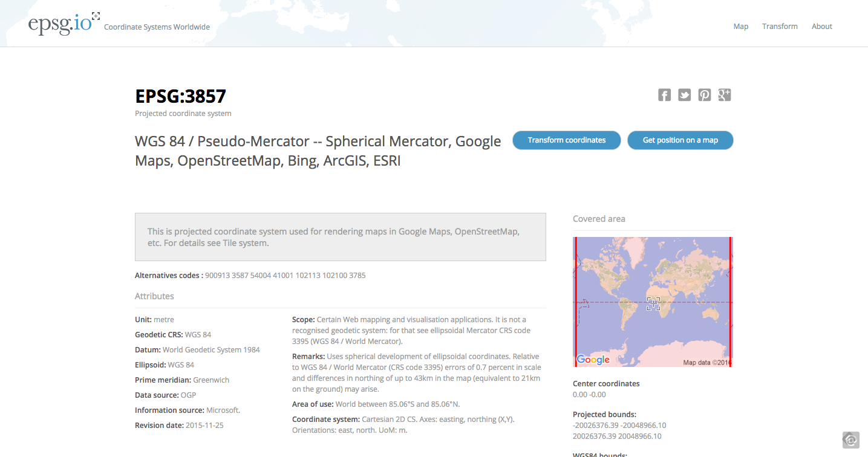Click alternative code 900913
Viewport: 868px width, 457px height.
coord(217,276)
